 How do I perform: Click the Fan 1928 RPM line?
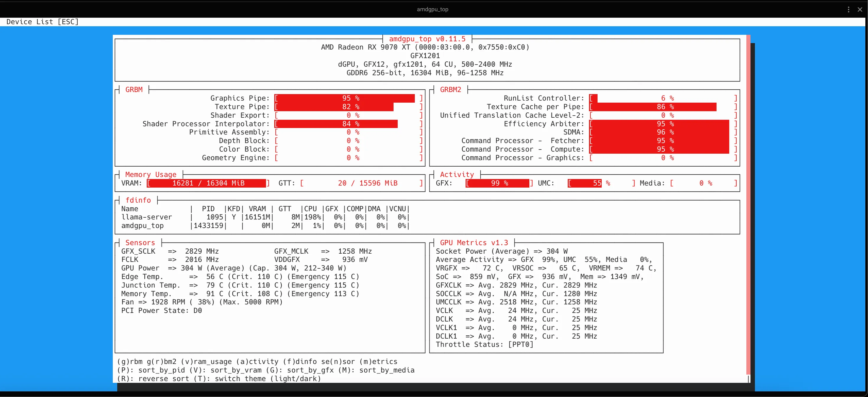[x=202, y=302]
